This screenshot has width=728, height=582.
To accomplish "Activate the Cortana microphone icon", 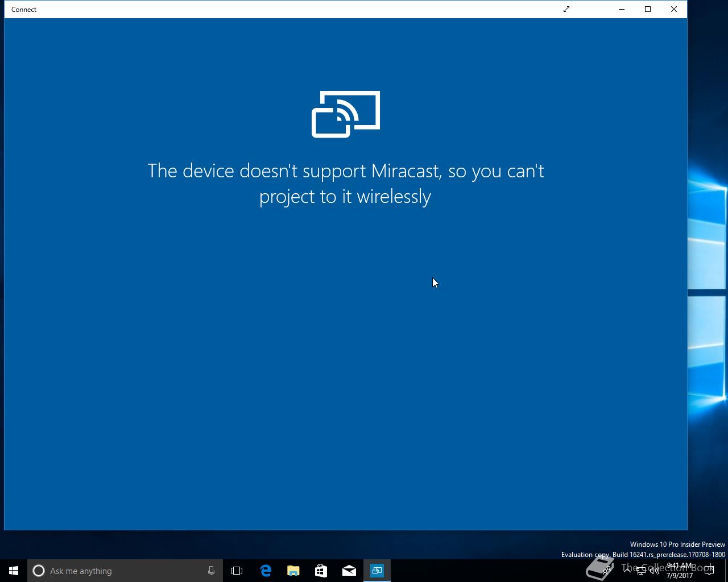I will click(x=211, y=571).
